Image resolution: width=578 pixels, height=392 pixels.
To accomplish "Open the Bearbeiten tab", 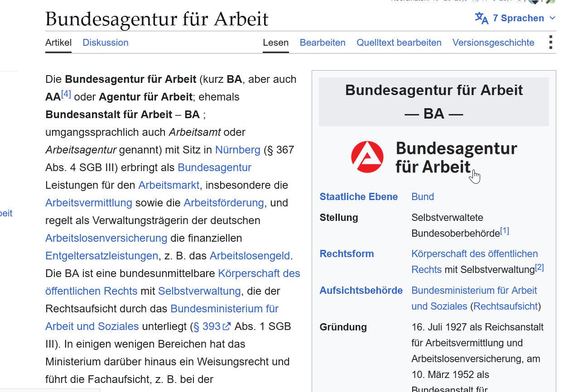I will [323, 43].
